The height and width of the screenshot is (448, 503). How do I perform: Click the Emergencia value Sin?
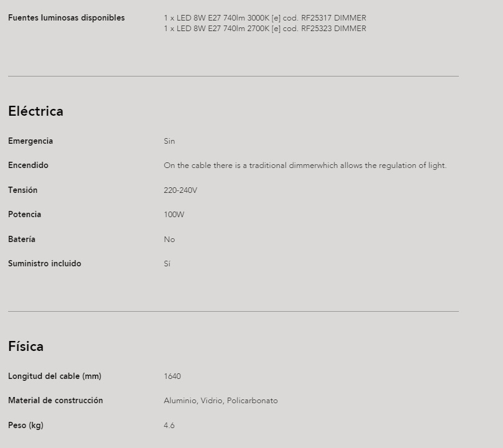click(x=169, y=141)
